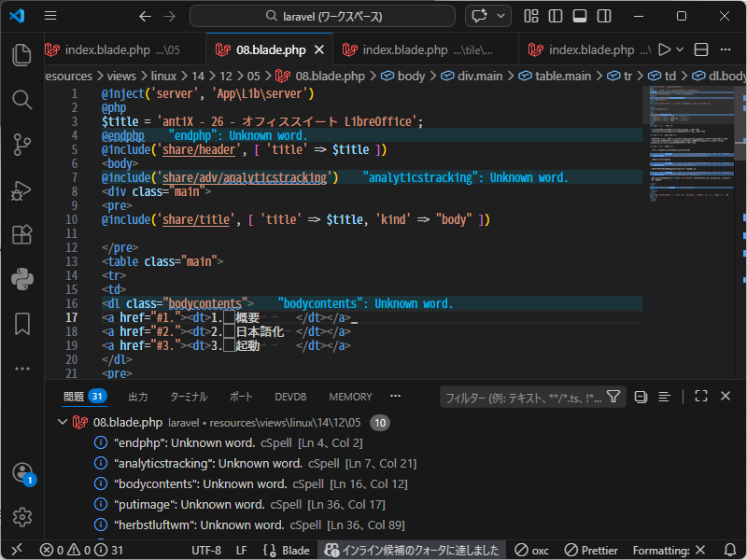This screenshot has width=747, height=560.
Task: Toggle the secondary sidebar layout button
Action: tap(603, 17)
